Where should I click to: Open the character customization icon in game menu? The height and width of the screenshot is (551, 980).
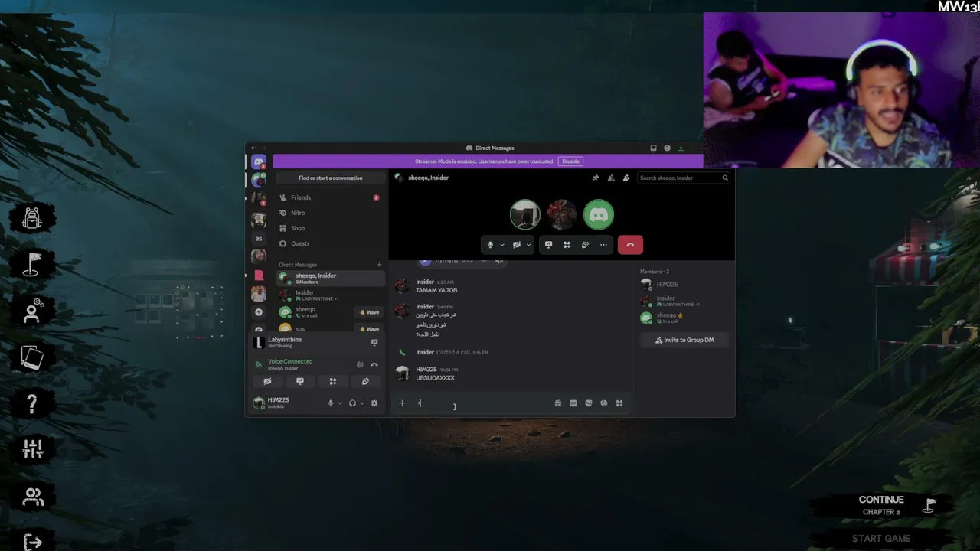point(32,311)
